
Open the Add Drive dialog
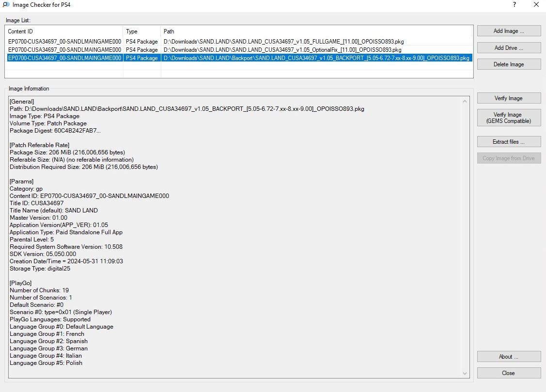coord(509,47)
